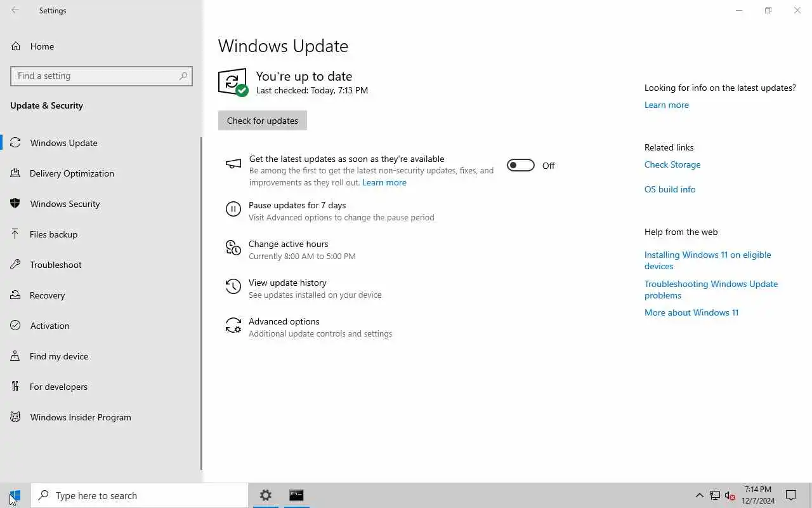This screenshot has width=812, height=508.
Task: Click the 'Last checked: Today, 7:13 PM' text
Action: pyautogui.click(x=312, y=90)
